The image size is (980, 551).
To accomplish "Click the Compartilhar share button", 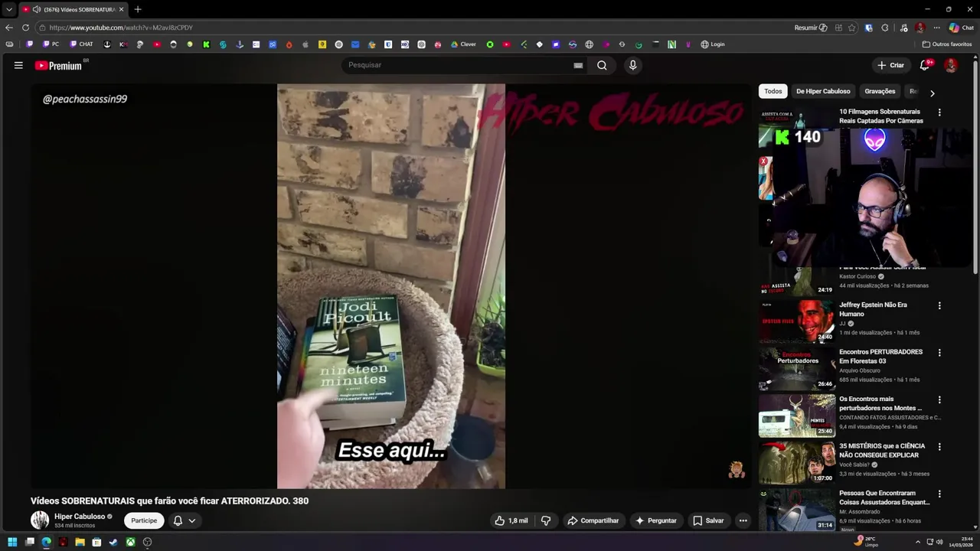I will (x=593, y=520).
